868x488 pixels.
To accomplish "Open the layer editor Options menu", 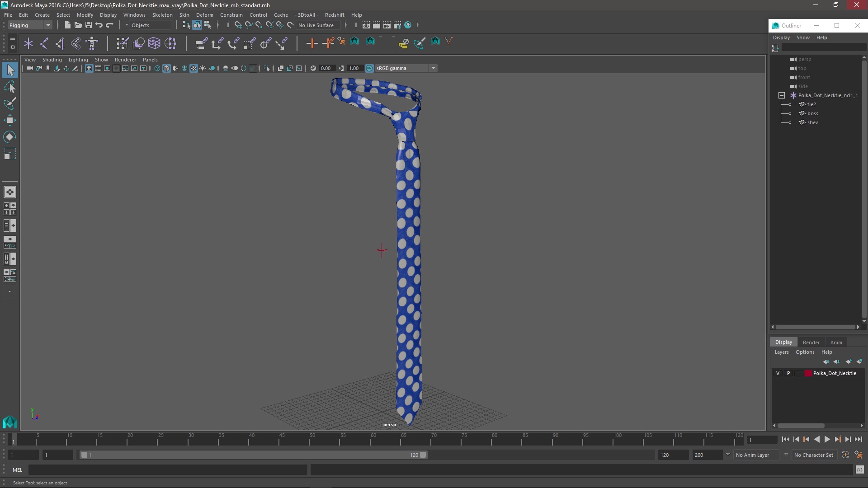I will pyautogui.click(x=805, y=352).
